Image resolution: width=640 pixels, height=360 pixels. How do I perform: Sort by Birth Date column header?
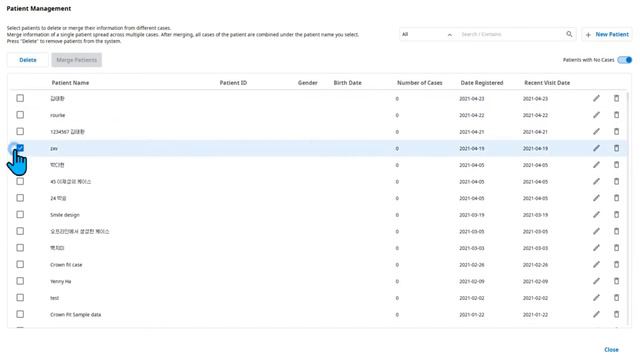[x=347, y=83]
